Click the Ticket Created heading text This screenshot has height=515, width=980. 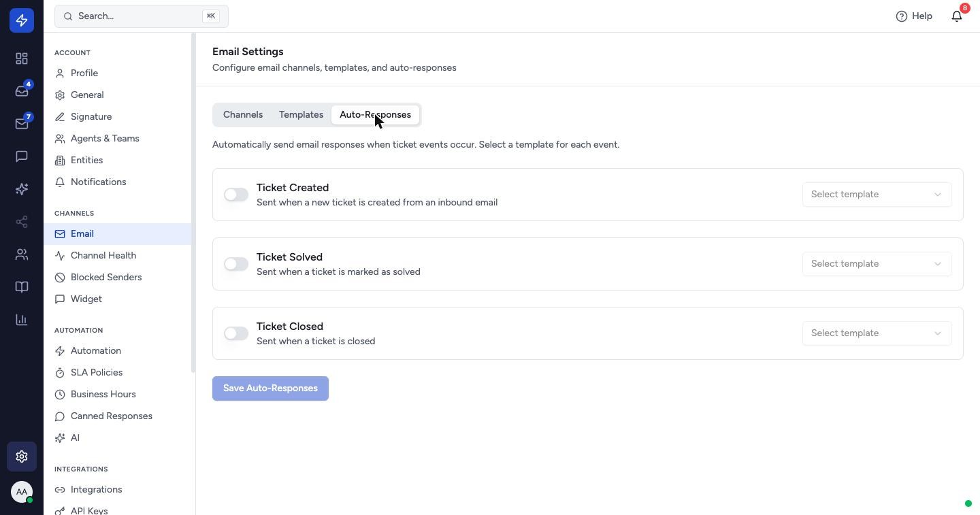pyautogui.click(x=293, y=188)
